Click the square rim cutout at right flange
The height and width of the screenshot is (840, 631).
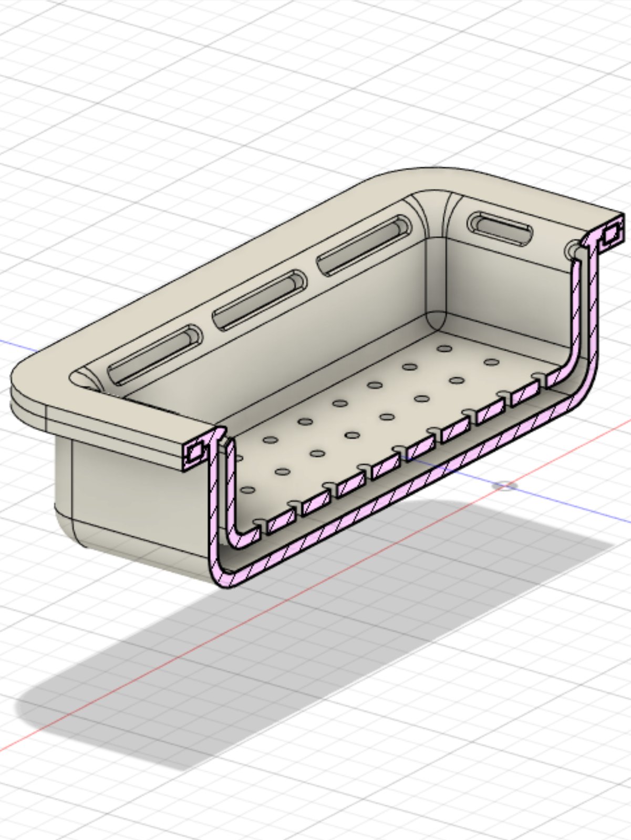(x=611, y=235)
